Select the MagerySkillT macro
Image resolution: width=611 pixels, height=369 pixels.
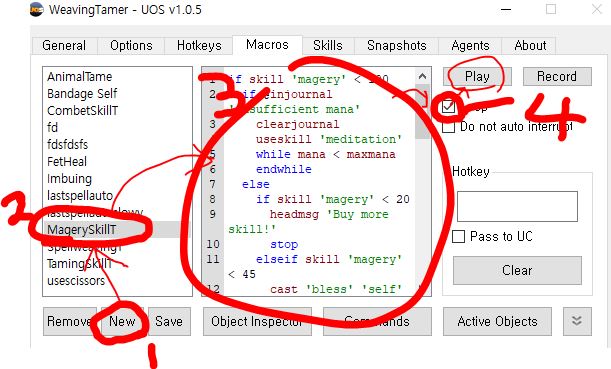[81, 230]
